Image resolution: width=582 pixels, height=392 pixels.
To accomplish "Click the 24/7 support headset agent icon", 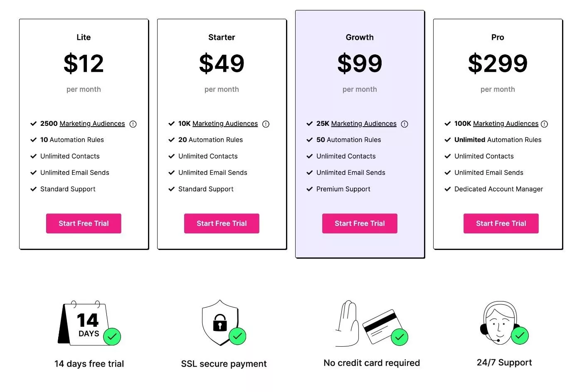I will point(504,323).
